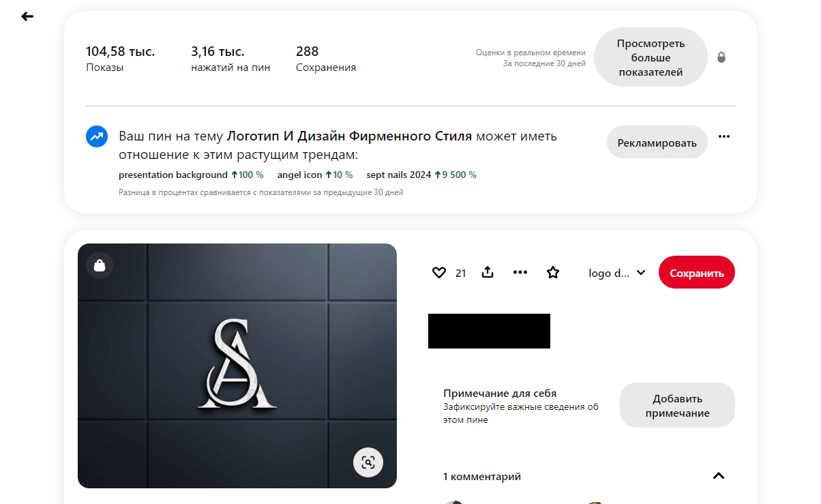This screenshot has height=504, width=821.
Task: Click the red "Сохранить" button
Action: pyautogui.click(x=697, y=272)
